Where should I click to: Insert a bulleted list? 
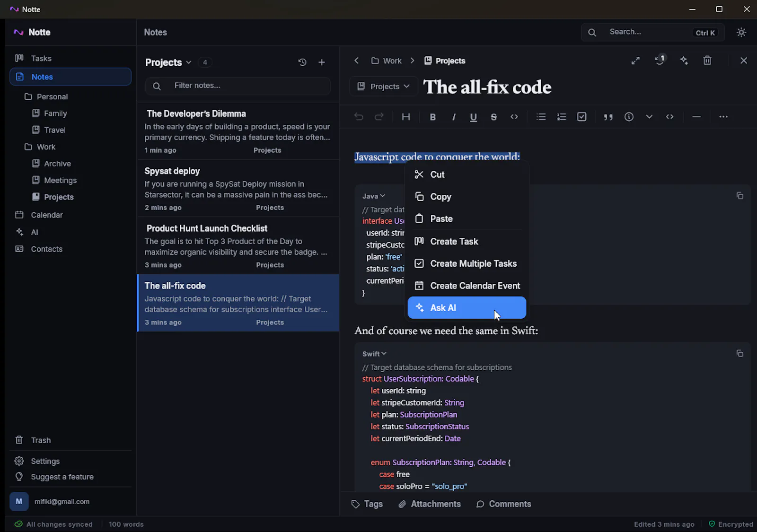(541, 117)
